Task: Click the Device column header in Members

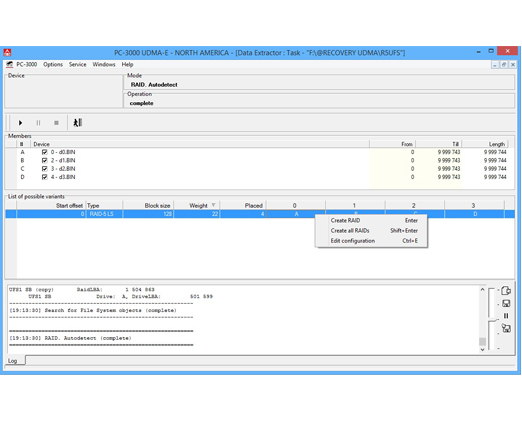Action: click(200, 144)
